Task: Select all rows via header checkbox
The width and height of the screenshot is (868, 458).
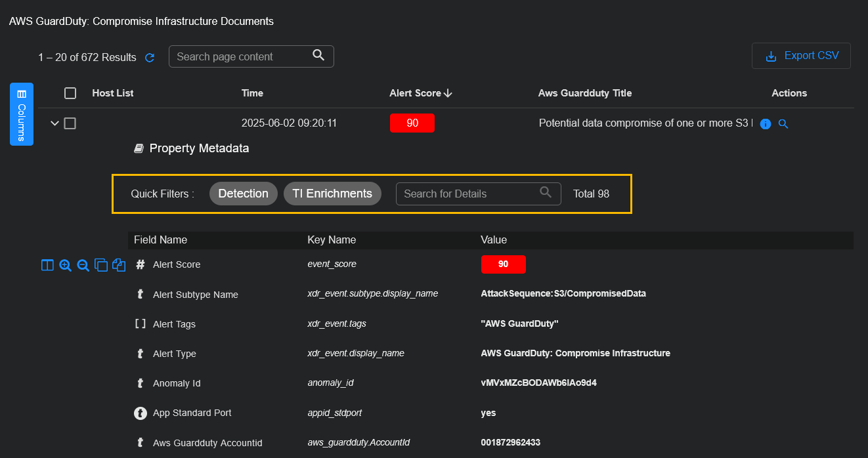Action: [x=70, y=93]
